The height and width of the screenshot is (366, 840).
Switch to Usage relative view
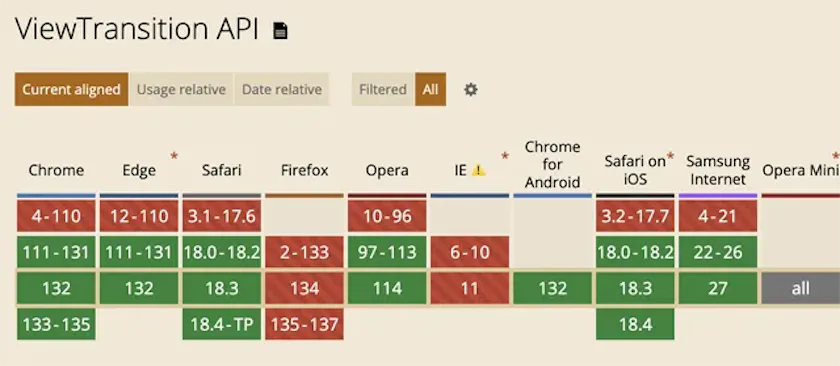coord(181,89)
